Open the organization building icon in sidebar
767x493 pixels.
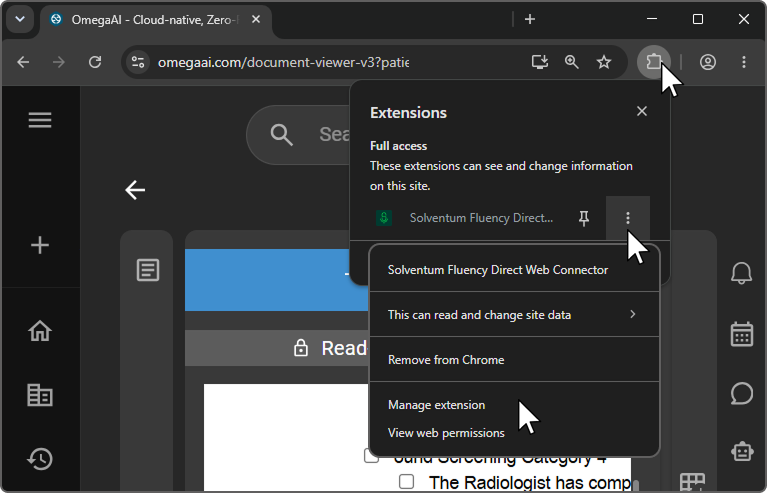coord(40,395)
